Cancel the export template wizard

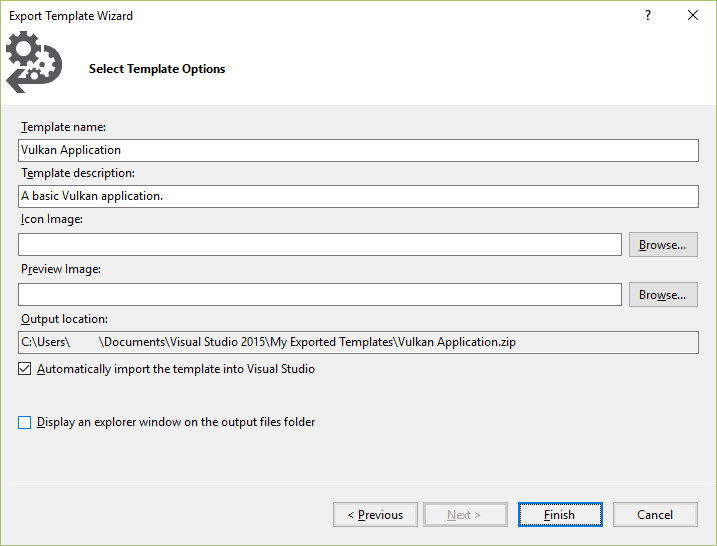pyautogui.click(x=655, y=515)
